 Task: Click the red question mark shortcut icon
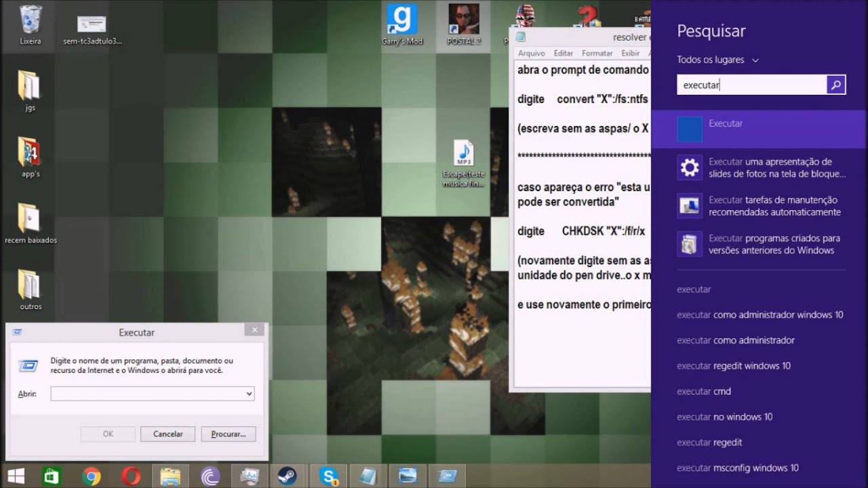[x=587, y=15]
